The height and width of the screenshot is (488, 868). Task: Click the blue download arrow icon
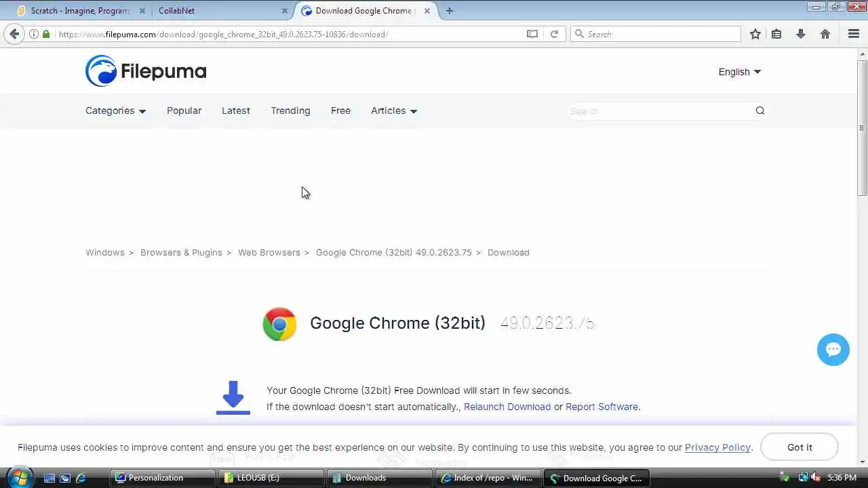coord(233,397)
